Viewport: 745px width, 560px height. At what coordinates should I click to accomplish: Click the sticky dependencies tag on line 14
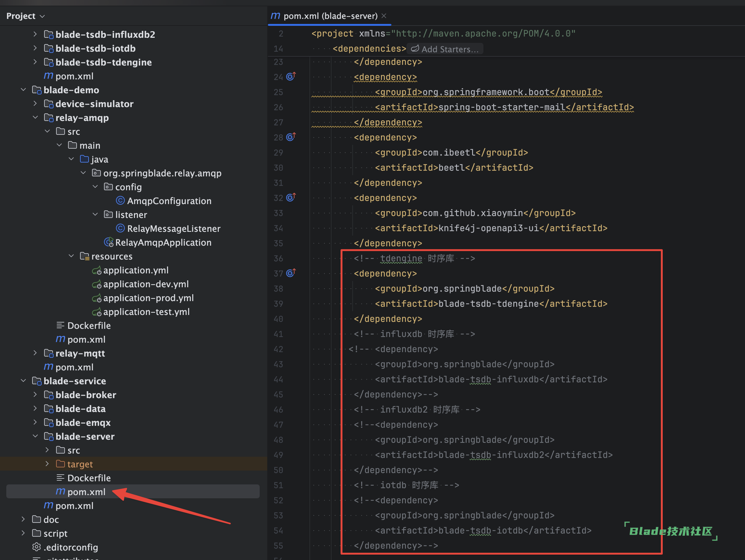[369, 49]
